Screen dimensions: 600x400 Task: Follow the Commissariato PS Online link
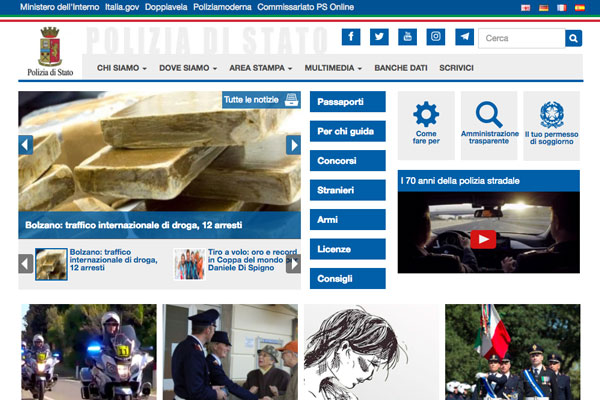(x=305, y=7)
